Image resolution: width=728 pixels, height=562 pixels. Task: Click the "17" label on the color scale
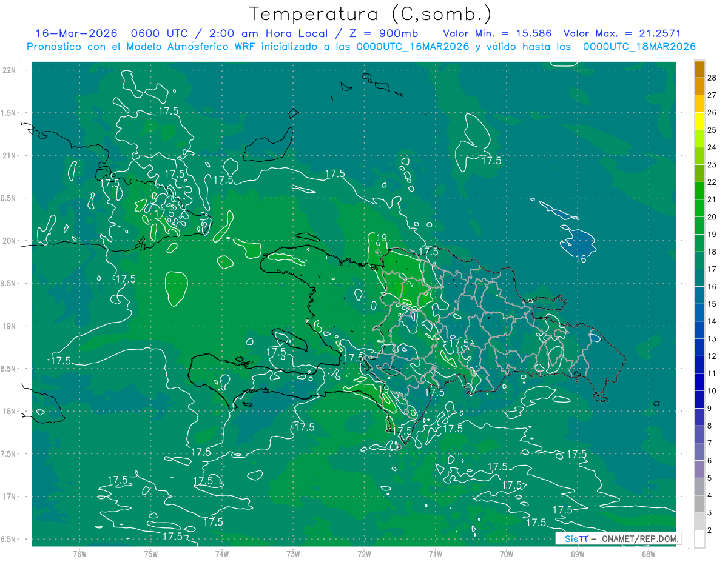pyautogui.click(x=712, y=269)
